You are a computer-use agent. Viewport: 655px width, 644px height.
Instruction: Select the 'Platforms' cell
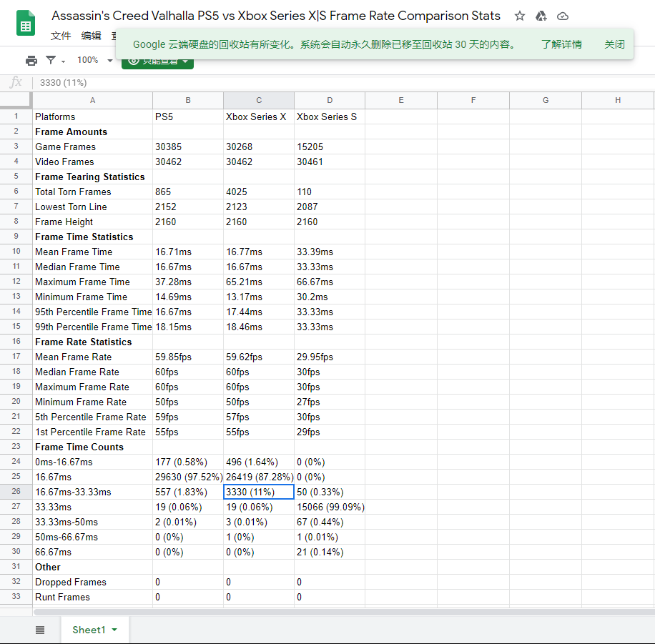click(92, 117)
